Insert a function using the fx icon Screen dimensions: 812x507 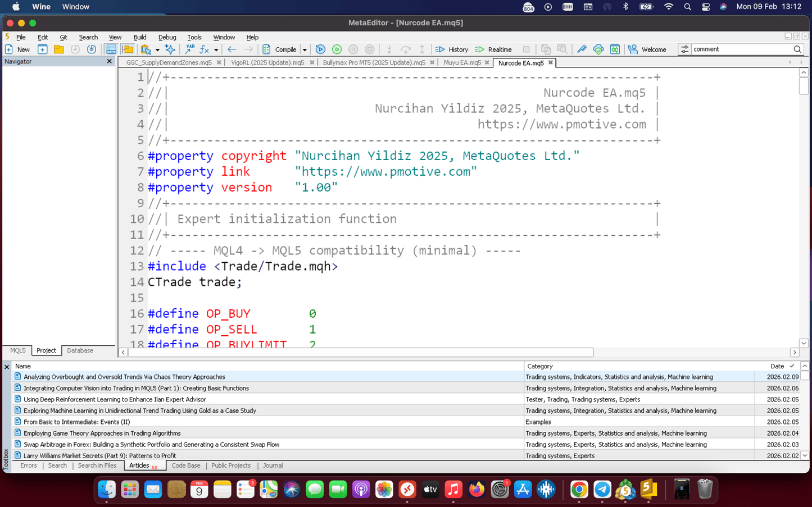(x=203, y=49)
